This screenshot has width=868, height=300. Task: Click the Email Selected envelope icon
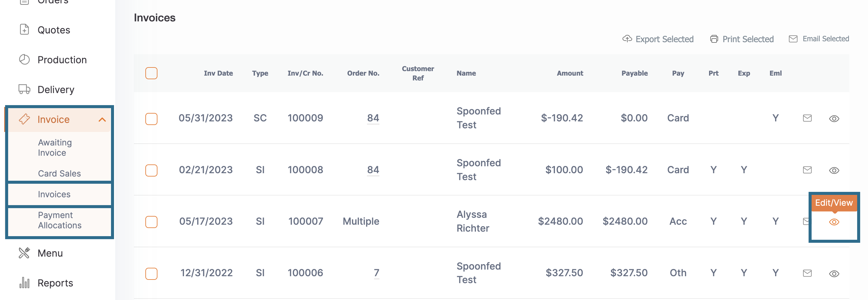[x=793, y=39]
